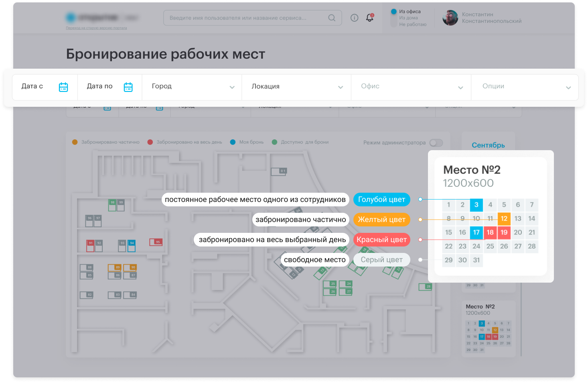Select orange day 12 in calendar
This screenshot has width=588, height=383.
(x=504, y=219)
